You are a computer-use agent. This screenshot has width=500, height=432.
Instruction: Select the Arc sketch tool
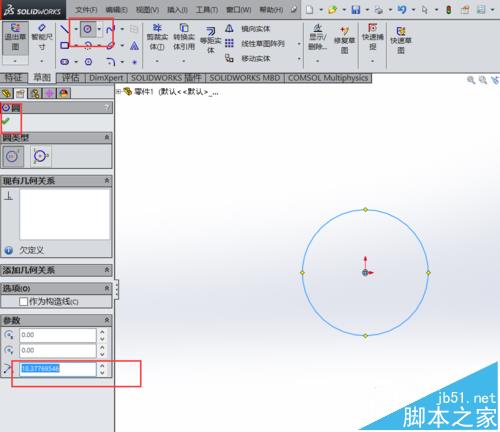tap(88, 45)
